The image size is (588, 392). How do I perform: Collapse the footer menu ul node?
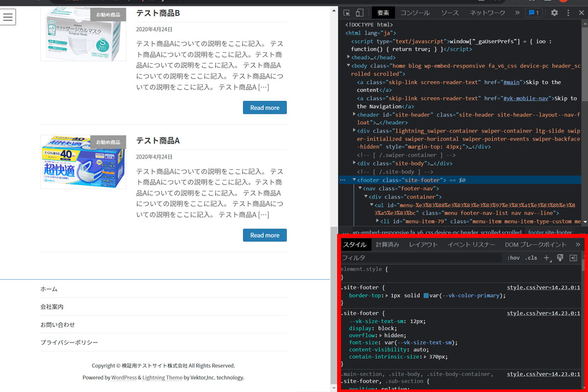[x=372, y=205]
